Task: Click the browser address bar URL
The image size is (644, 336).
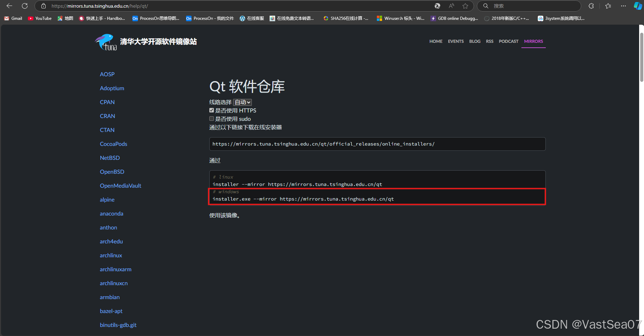Action: click(100, 6)
